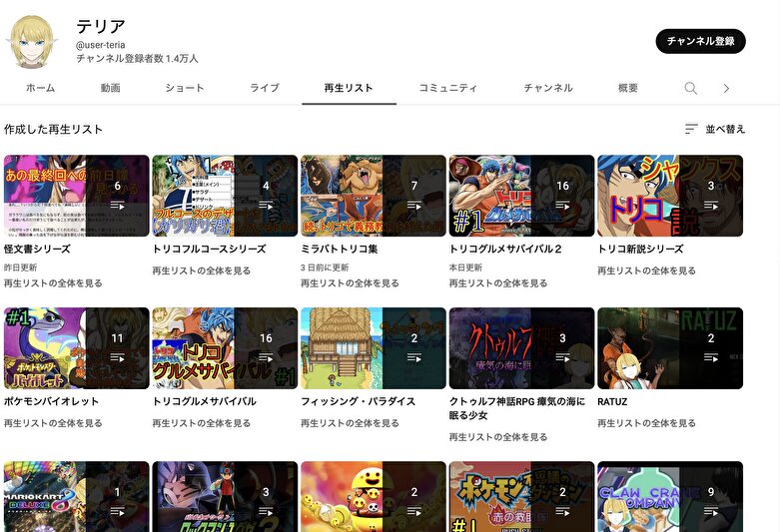
Task: Open Claw Crane Company playlist thumbnail
Action: tap(670, 497)
